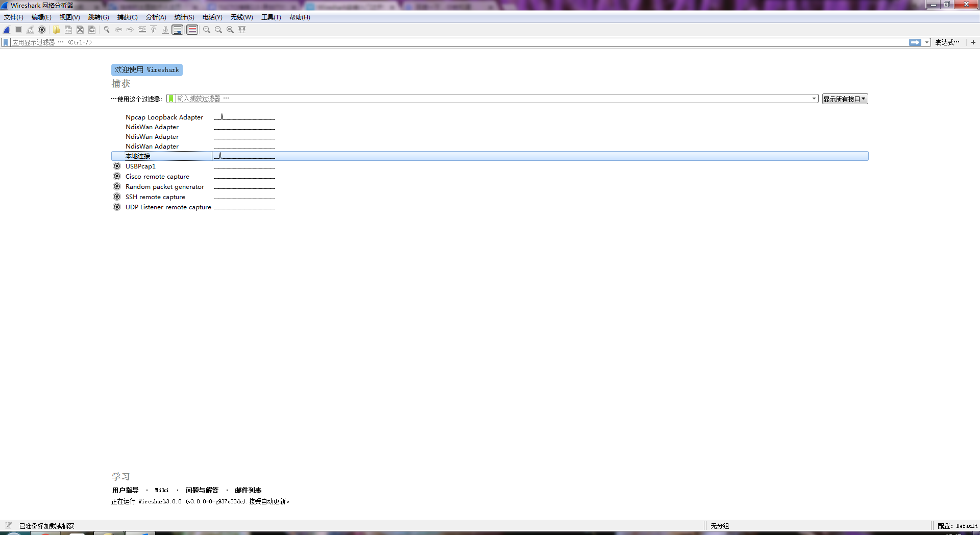
Task: Click the display filter bookmark icon
Action: point(6,42)
